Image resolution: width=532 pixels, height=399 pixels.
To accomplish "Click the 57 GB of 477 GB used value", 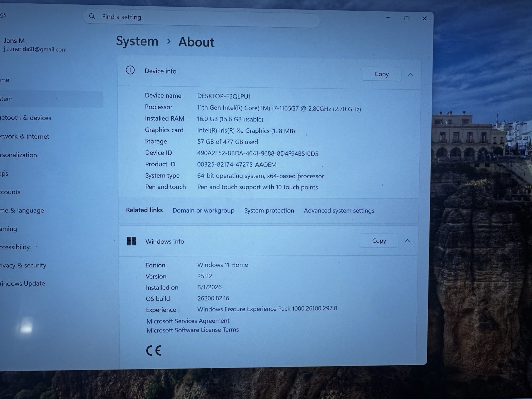I will (227, 142).
